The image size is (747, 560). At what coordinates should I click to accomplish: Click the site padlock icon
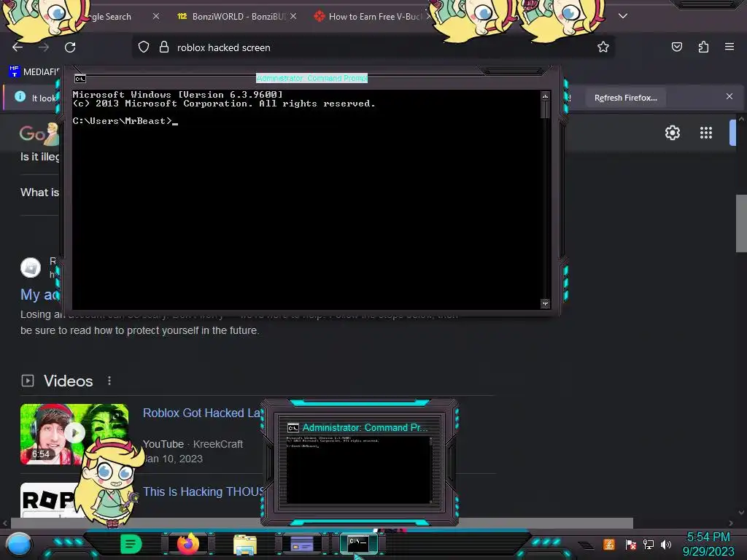[164, 47]
